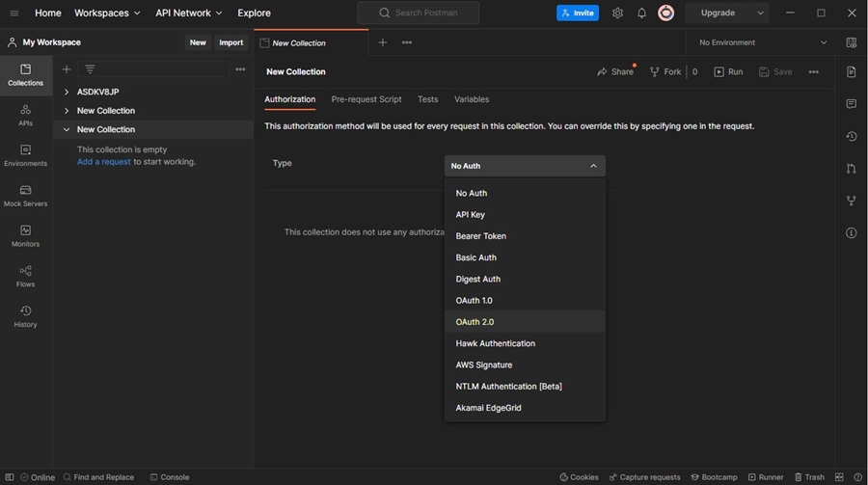Open collection more actions ellipsis
Viewport: 868px width, 485px height.
(x=813, y=72)
